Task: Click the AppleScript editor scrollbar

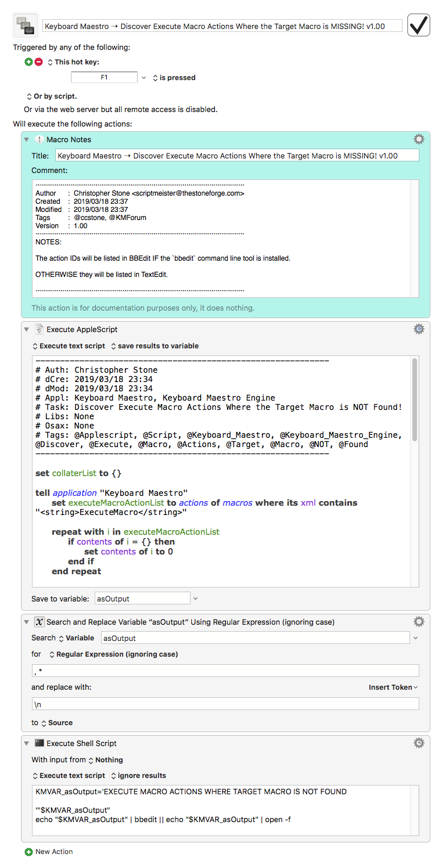Action: pyautogui.click(x=415, y=399)
